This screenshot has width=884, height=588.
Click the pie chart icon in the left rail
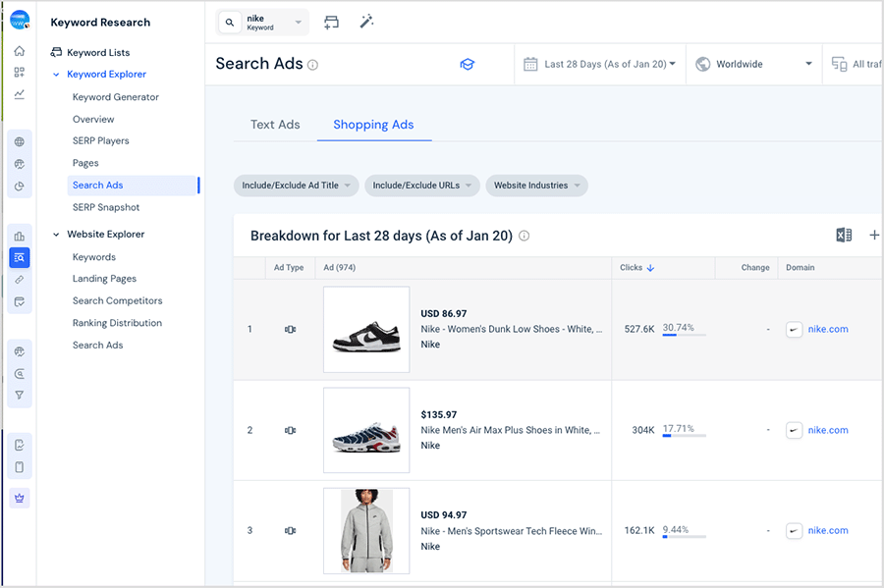pyautogui.click(x=20, y=187)
